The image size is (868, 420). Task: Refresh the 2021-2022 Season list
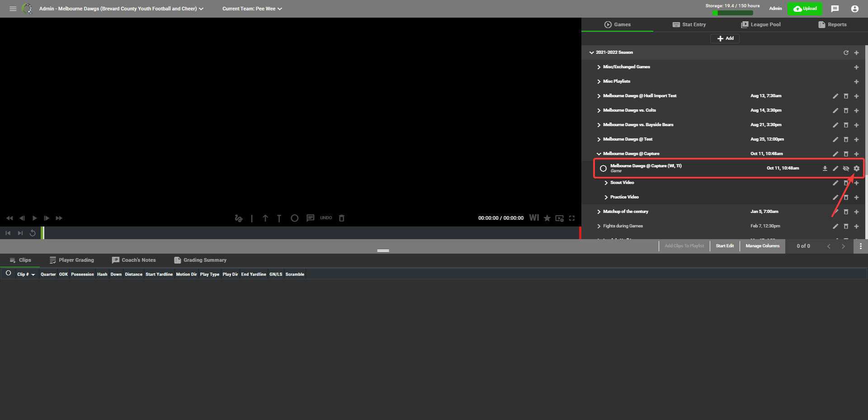pos(846,52)
